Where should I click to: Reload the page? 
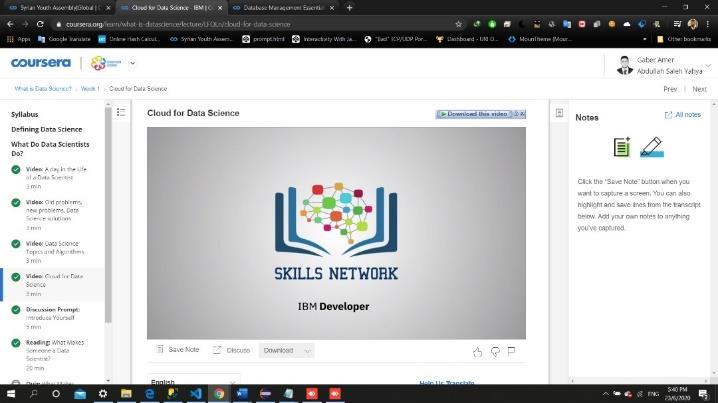(40, 24)
